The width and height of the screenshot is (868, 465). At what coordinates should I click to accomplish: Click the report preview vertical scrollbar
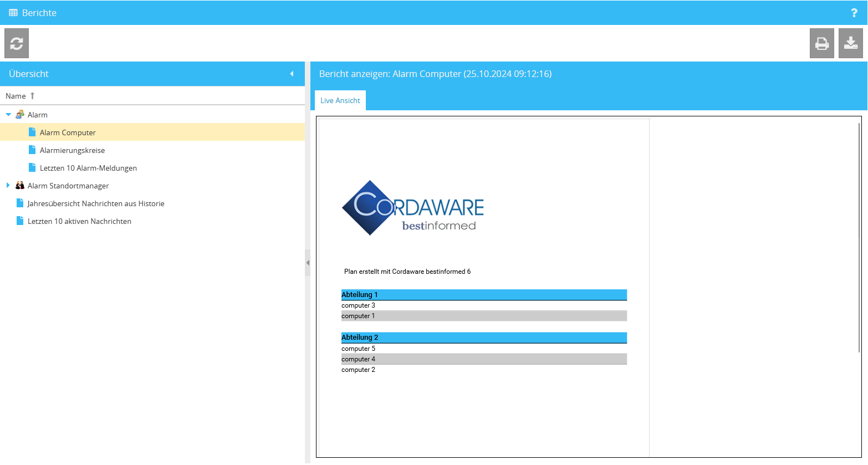coord(859,237)
